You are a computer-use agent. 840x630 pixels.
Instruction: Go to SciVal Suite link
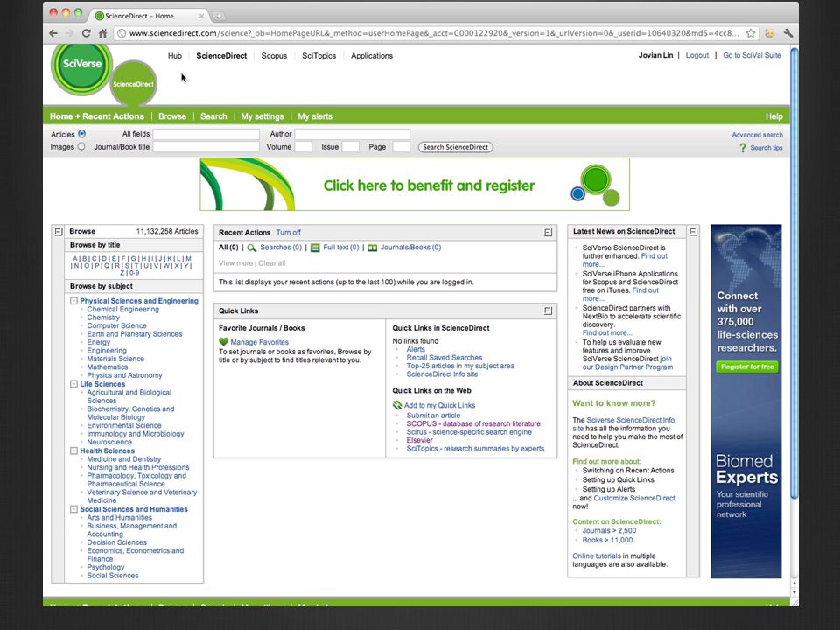(752, 55)
